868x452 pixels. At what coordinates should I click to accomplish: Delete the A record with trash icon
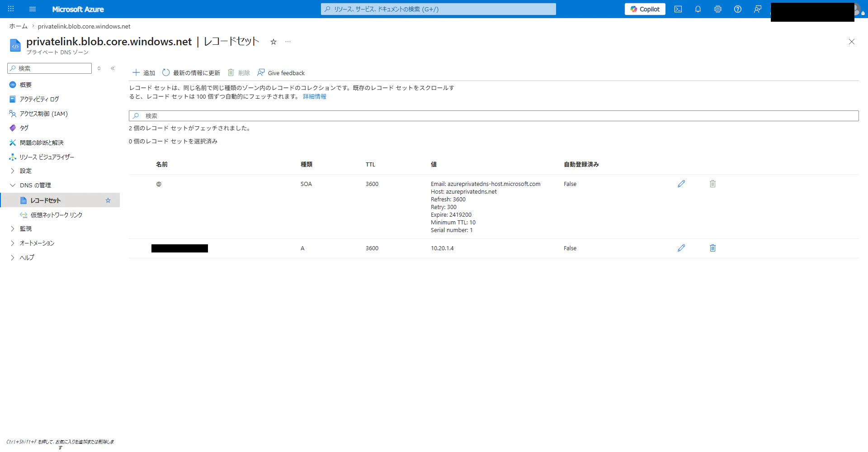(x=712, y=248)
